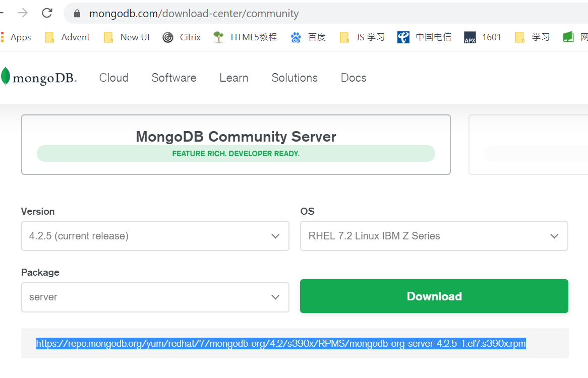Open the Apps bookmarks shortcut
The width and height of the screenshot is (588, 378).
[x=16, y=37]
